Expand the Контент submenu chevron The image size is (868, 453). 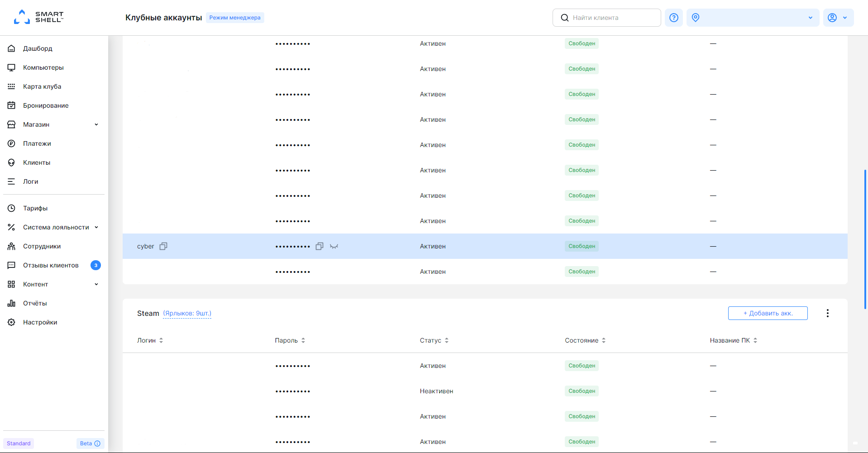pos(96,284)
